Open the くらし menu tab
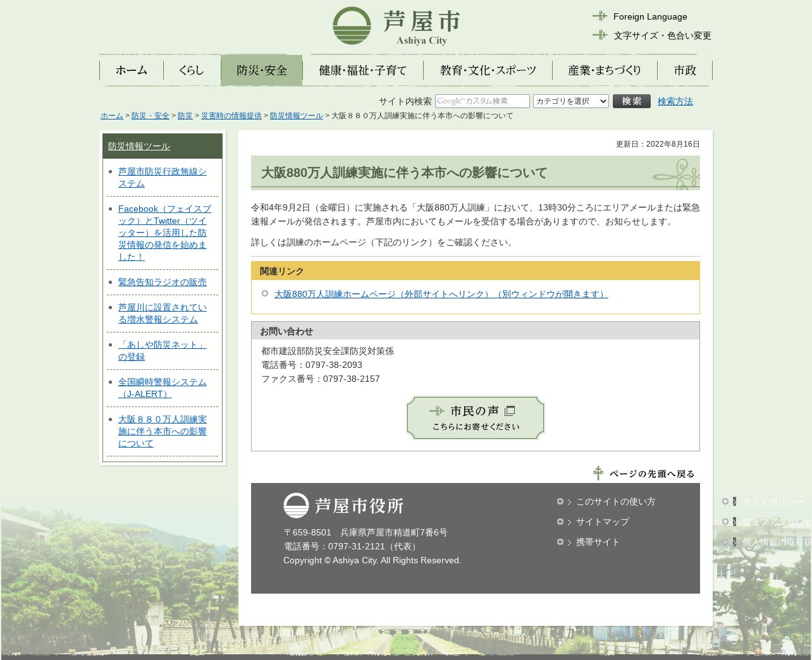The height and width of the screenshot is (660, 812). (x=192, y=70)
